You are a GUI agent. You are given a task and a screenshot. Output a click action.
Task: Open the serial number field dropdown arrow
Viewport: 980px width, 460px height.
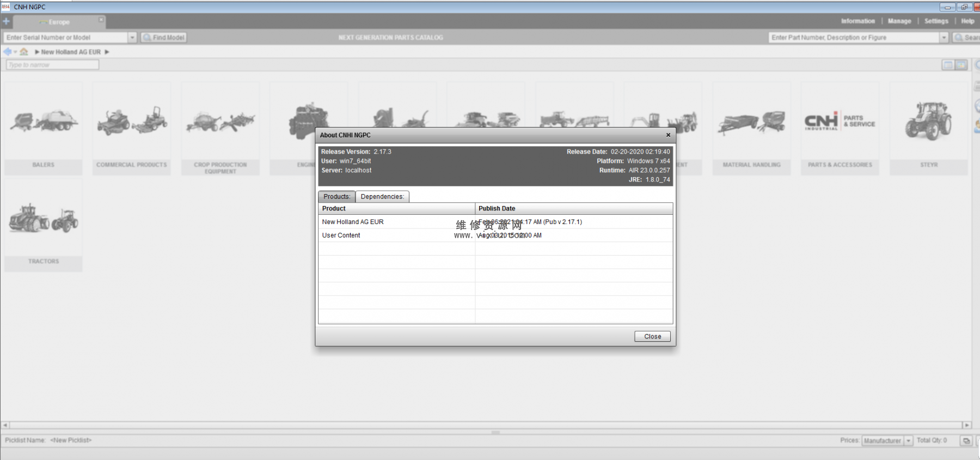[x=132, y=38]
